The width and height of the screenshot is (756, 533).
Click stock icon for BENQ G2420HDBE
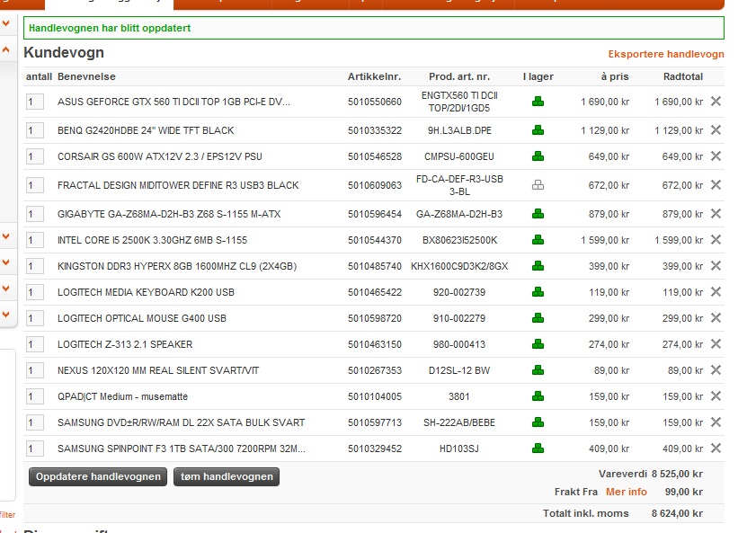pyautogui.click(x=538, y=130)
